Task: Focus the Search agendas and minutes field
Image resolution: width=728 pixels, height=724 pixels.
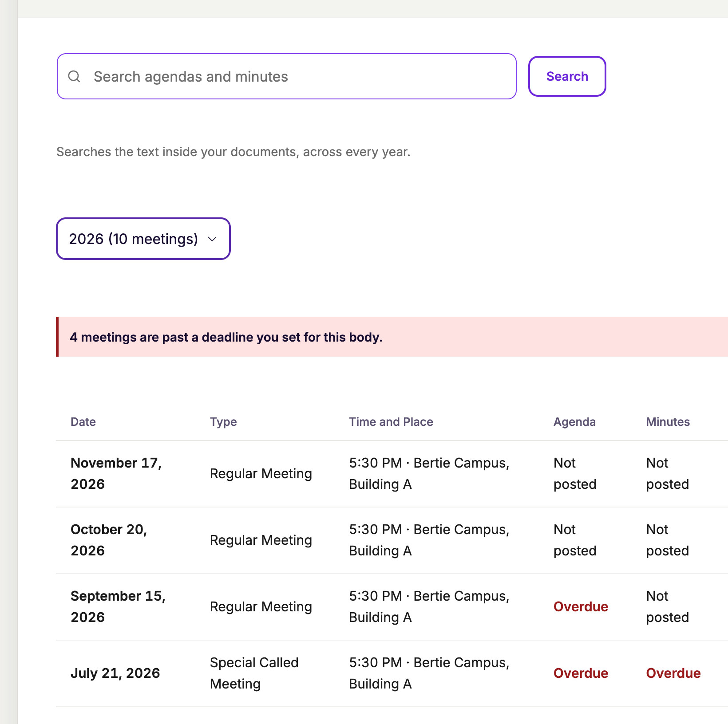Action: click(x=286, y=76)
